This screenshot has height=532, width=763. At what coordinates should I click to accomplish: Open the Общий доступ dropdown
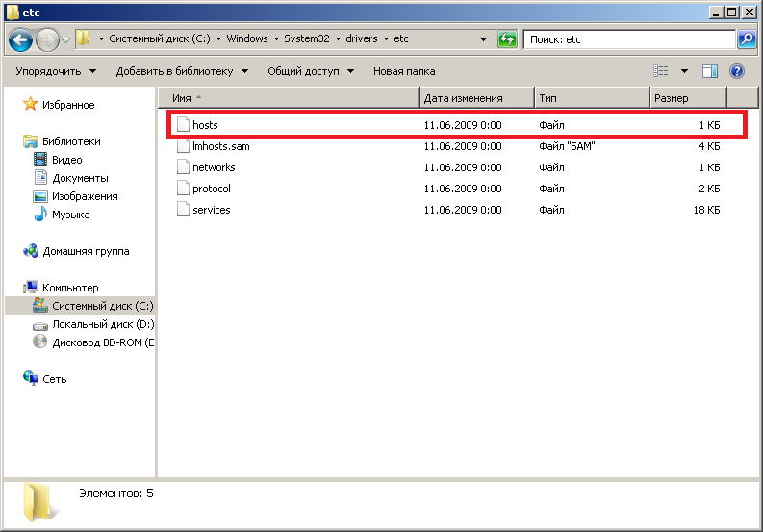click(310, 71)
